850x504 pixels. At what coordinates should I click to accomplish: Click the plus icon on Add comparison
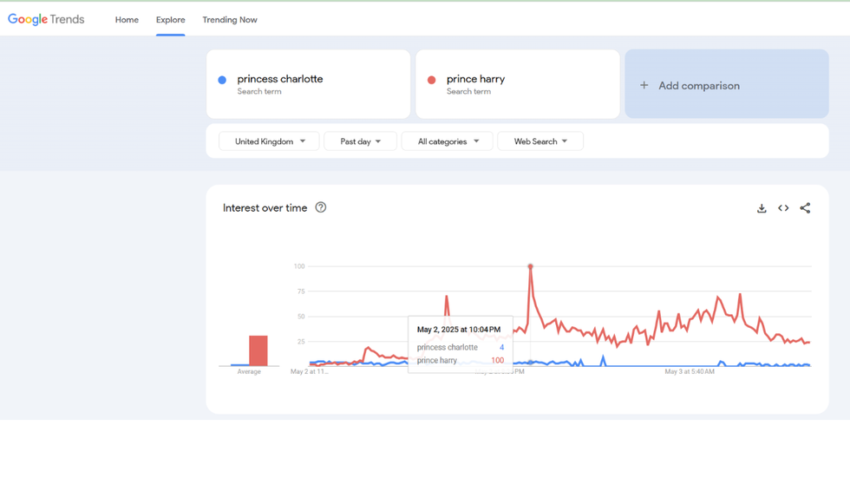[644, 85]
